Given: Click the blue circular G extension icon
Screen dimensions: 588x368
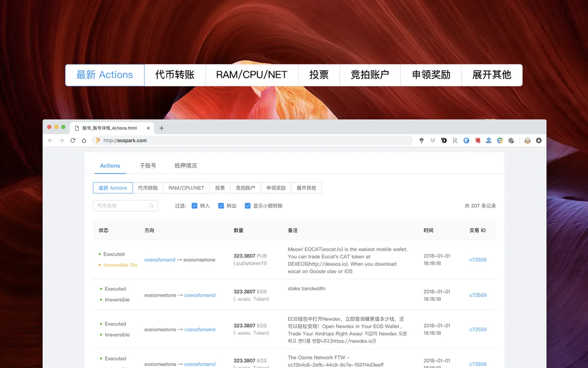Looking at the screenshot, I should click(466, 140).
